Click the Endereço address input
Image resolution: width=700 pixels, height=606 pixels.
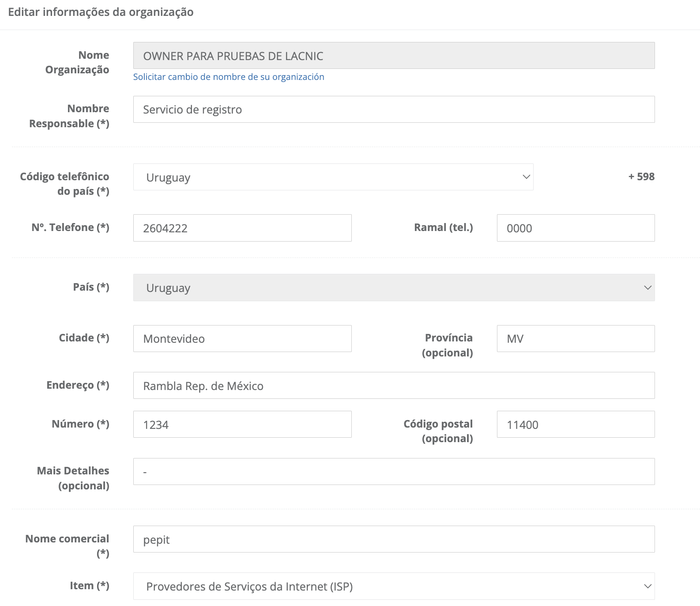point(393,386)
